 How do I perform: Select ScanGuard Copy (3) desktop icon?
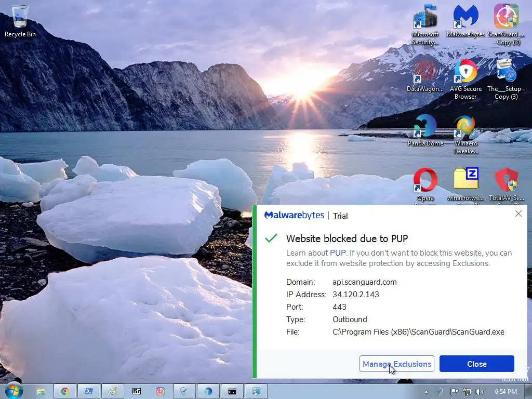(x=506, y=24)
